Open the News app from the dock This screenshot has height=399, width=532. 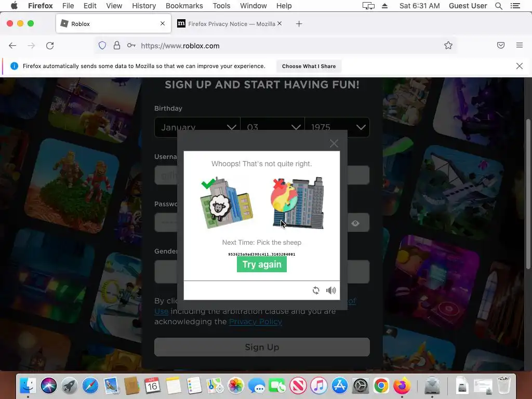[298, 386]
